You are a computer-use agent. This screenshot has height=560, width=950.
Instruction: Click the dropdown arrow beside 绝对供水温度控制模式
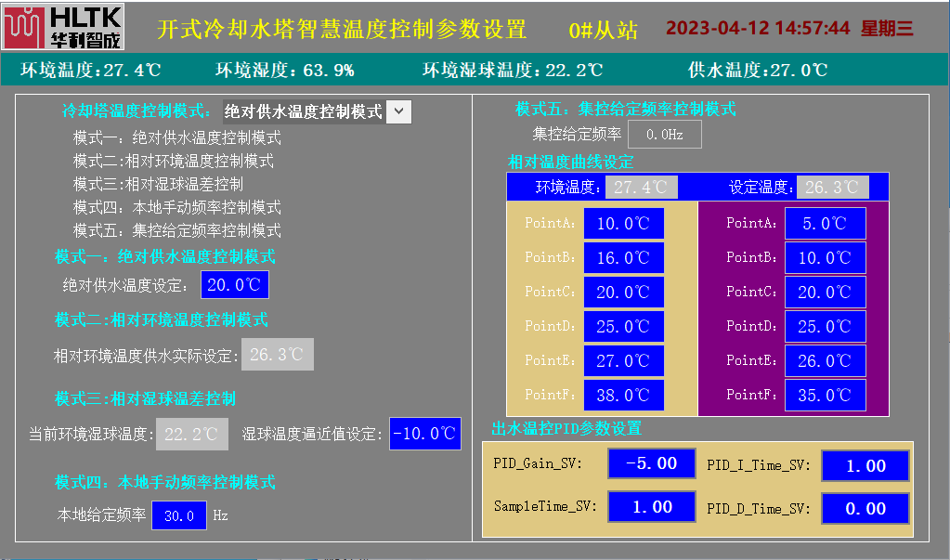coord(398,111)
